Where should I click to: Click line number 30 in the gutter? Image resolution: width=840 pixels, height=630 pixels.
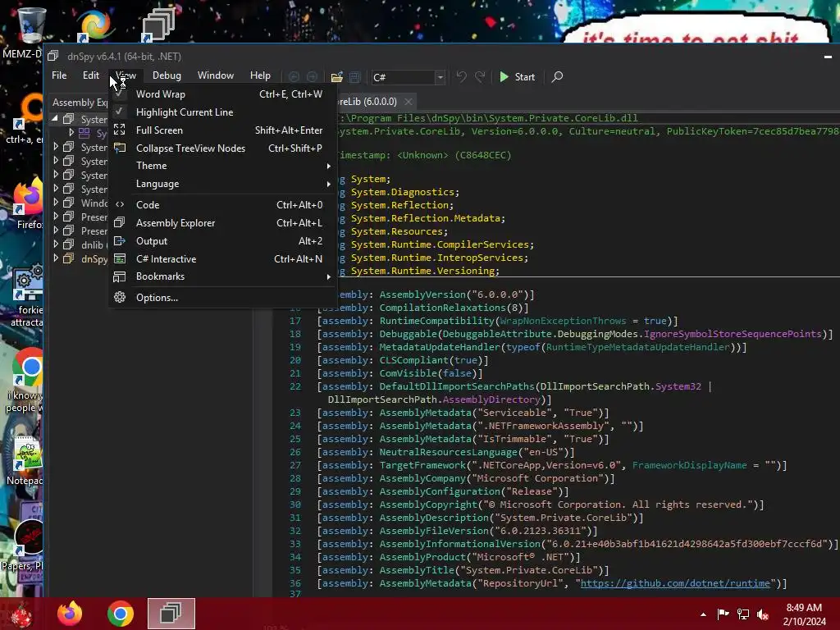(x=295, y=504)
